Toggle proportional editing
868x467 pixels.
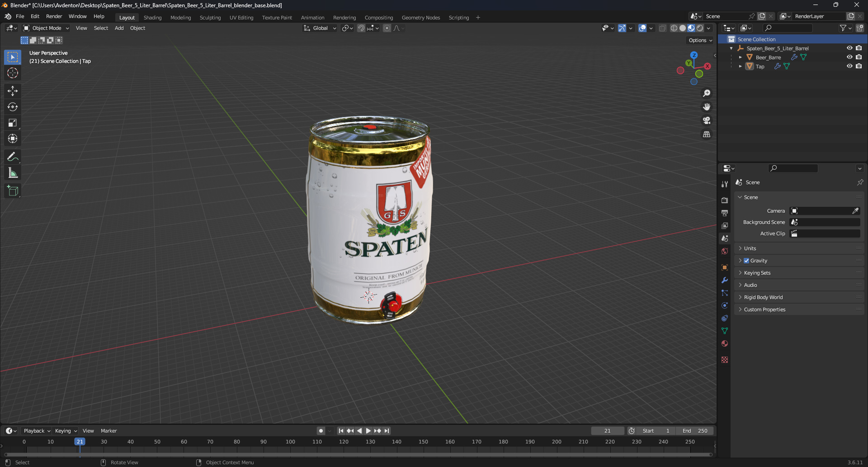[x=387, y=28]
